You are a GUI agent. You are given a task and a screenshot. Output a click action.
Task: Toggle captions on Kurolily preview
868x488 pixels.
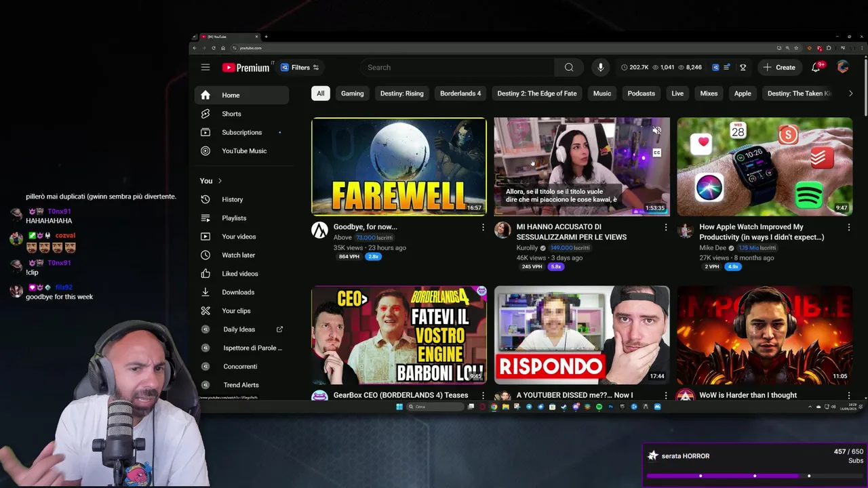click(x=656, y=153)
